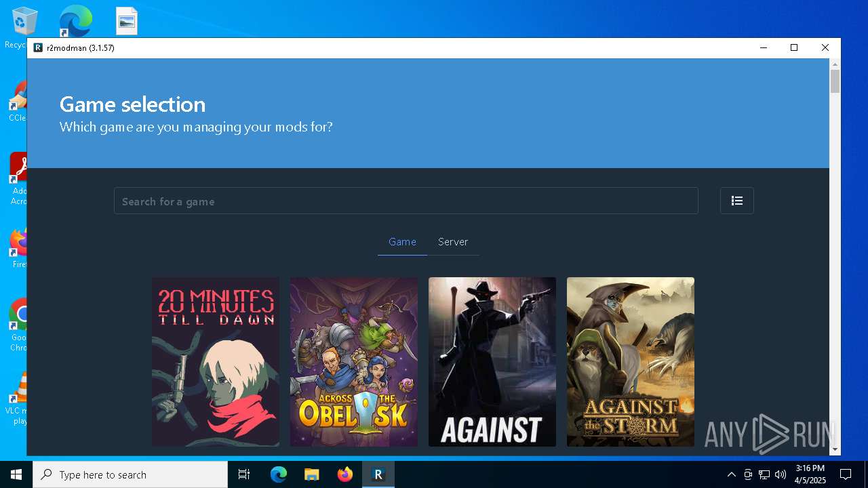
Task: Select the 20 Minutes Till Dawn game
Action: (x=216, y=362)
